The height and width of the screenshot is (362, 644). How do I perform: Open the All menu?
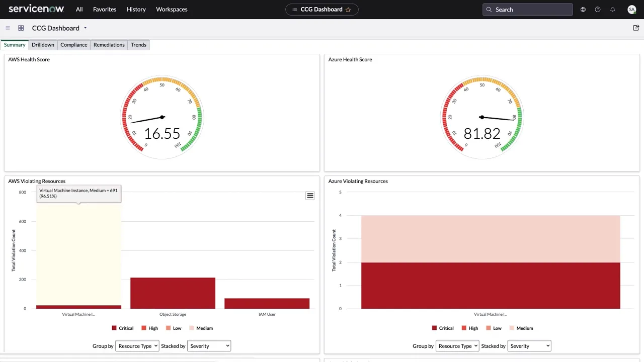[x=79, y=10]
